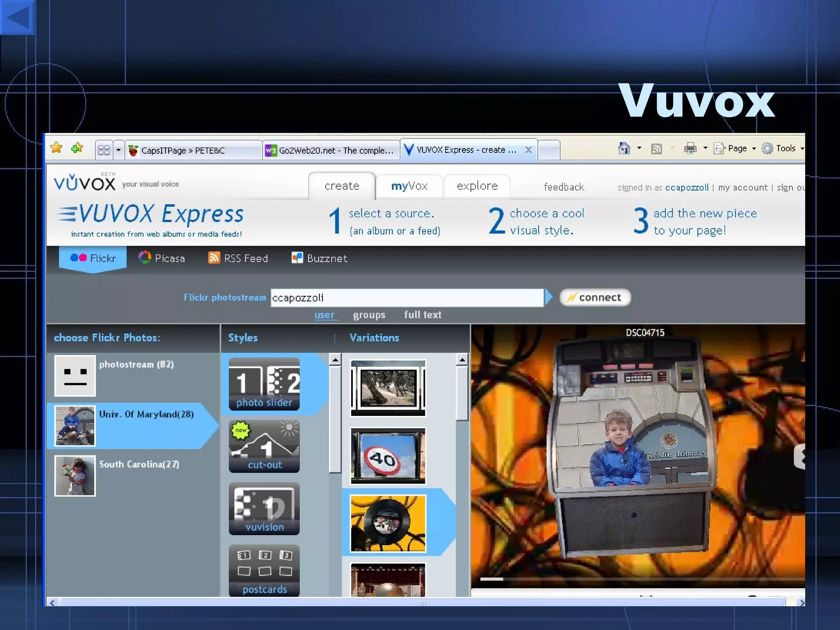Choose the cut-out style

point(264,446)
